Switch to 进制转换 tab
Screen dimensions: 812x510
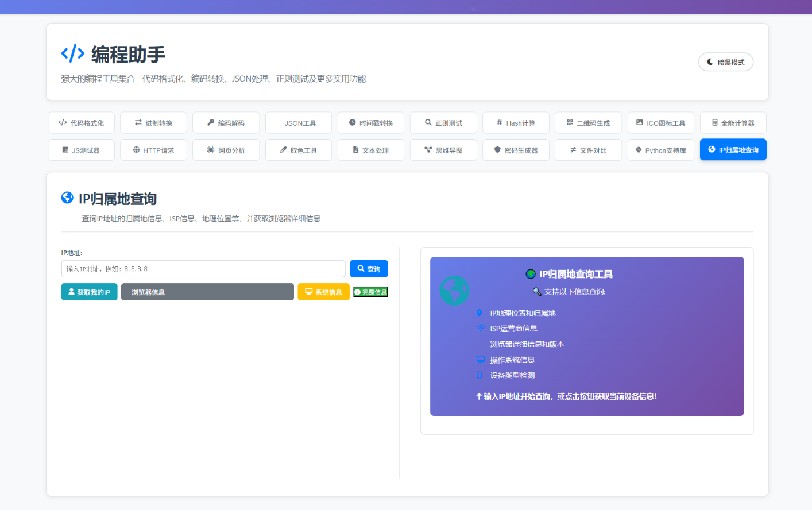(153, 123)
